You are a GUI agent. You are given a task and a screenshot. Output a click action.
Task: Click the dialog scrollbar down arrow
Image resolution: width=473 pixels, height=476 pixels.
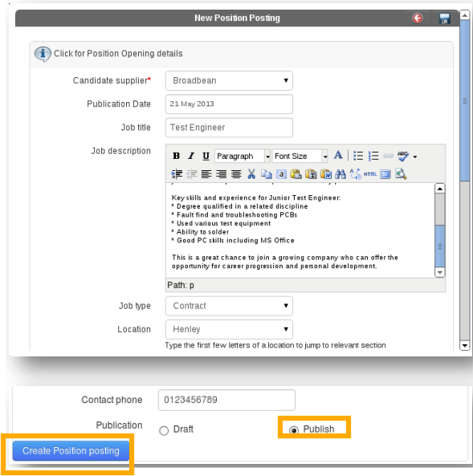coord(464,345)
